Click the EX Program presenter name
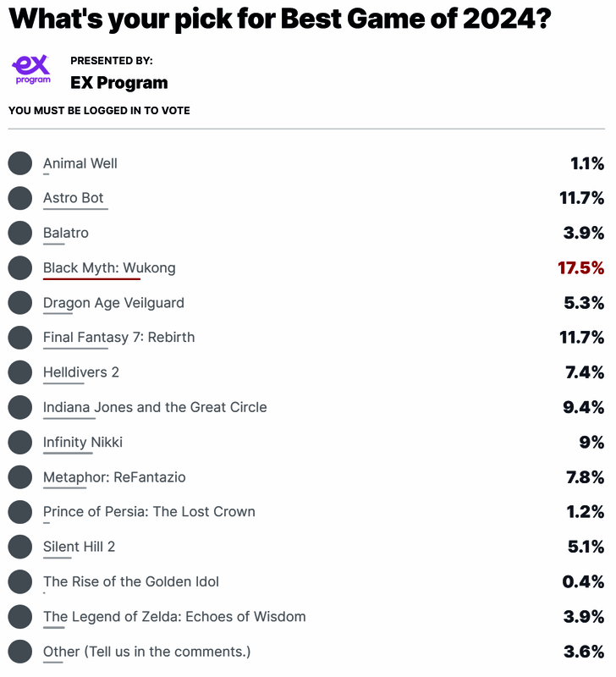Image resolution: width=616 pixels, height=677 pixels. pyautogui.click(x=119, y=83)
